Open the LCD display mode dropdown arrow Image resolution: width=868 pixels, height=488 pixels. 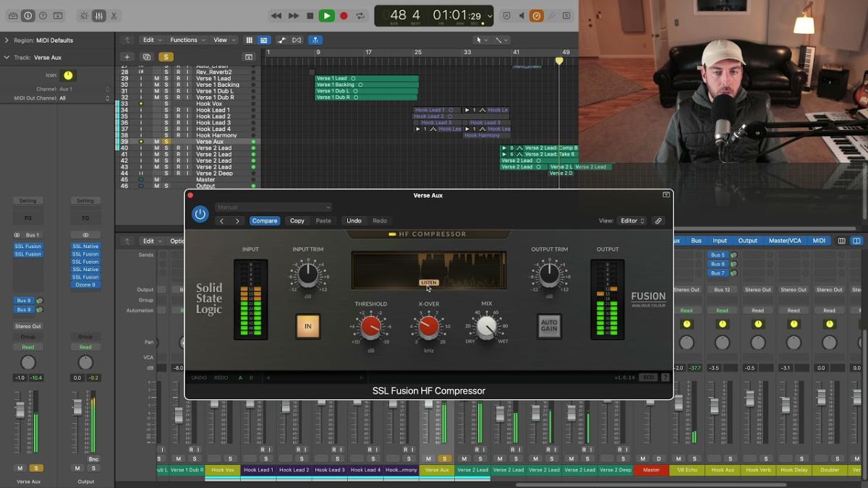pyautogui.click(x=490, y=15)
